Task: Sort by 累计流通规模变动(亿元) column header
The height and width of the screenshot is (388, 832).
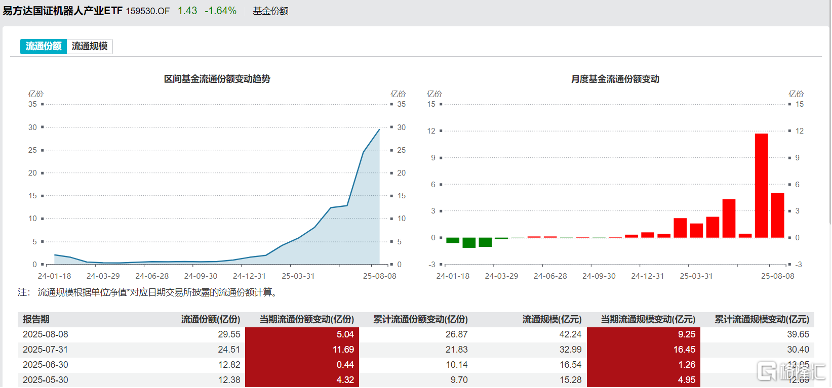Action: [761, 320]
